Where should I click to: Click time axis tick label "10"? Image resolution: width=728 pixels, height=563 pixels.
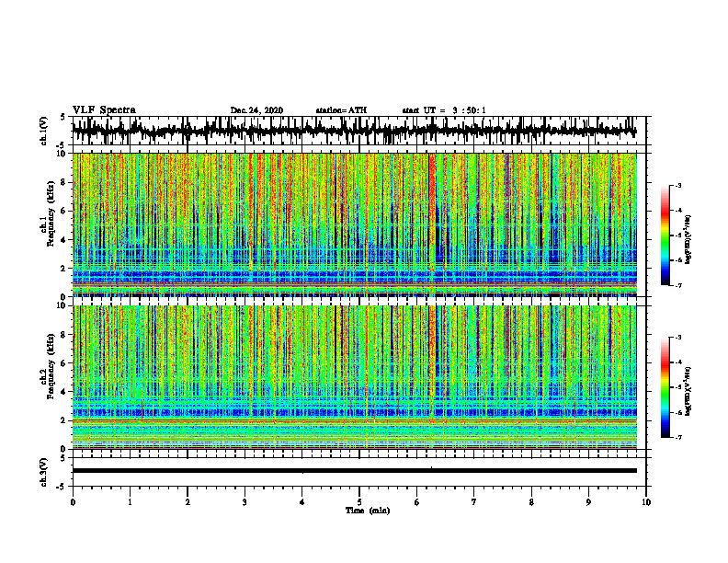646,502
